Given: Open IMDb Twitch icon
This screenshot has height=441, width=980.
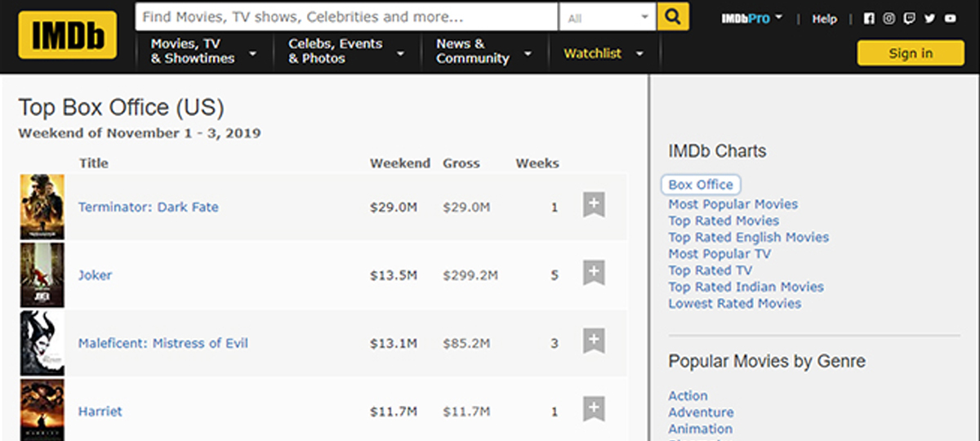Looking at the screenshot, I should point(910,19).
